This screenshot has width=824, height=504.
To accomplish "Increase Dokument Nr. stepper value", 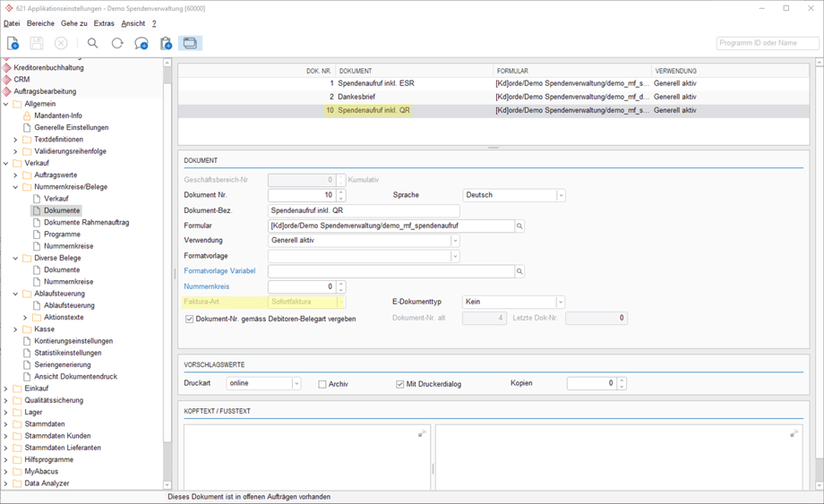I will (341, 192).
